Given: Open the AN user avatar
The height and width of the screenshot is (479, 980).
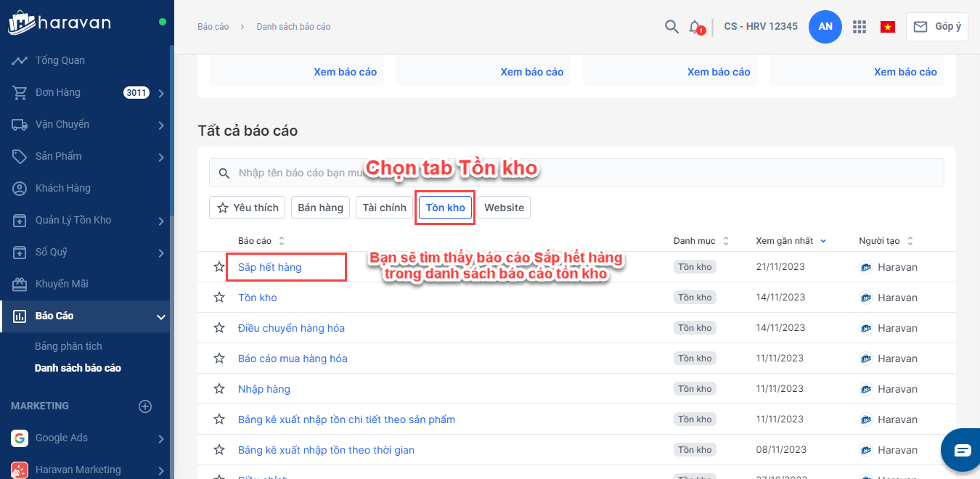Looking at the screenshot, I should pos(825,27).
